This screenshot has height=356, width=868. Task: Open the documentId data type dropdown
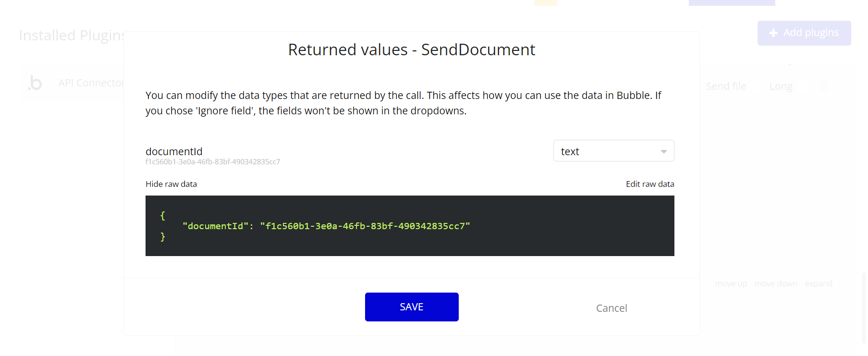613,151
